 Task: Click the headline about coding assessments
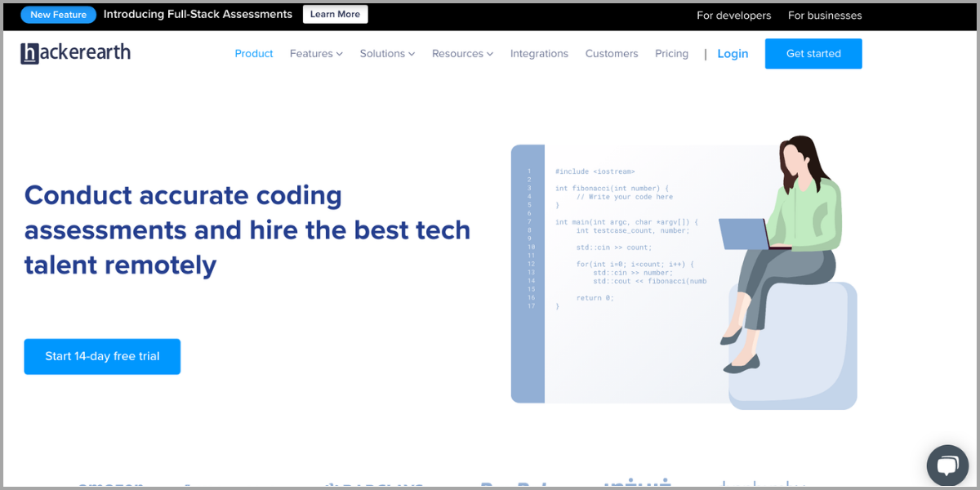[247, 230]
